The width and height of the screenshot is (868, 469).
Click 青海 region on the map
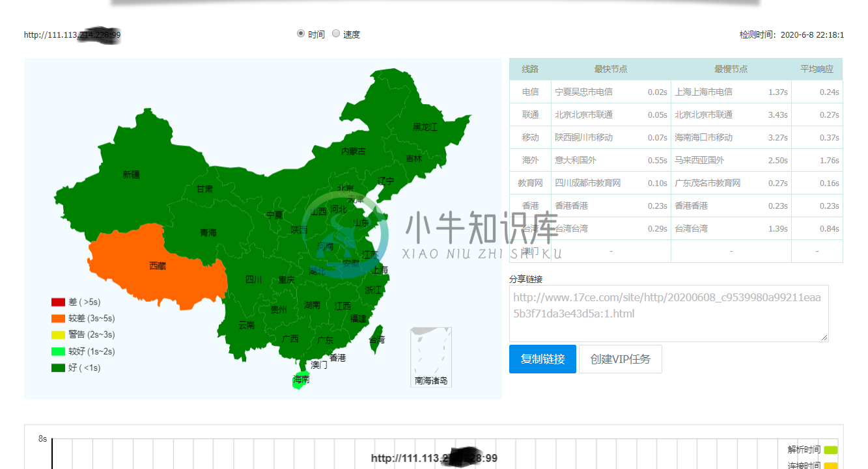(x=208, y=232)
